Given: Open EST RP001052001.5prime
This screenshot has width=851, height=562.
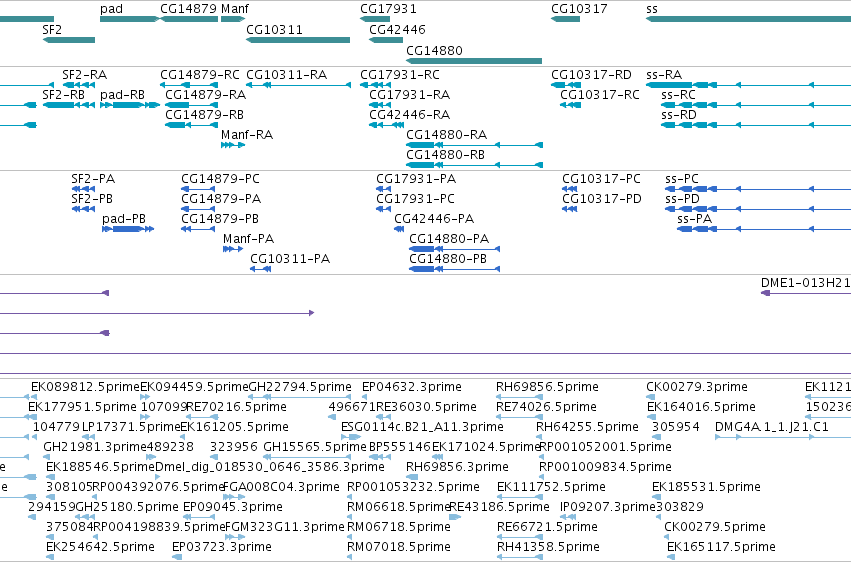Looking at the screenshot, I should (x=605, y=447).
